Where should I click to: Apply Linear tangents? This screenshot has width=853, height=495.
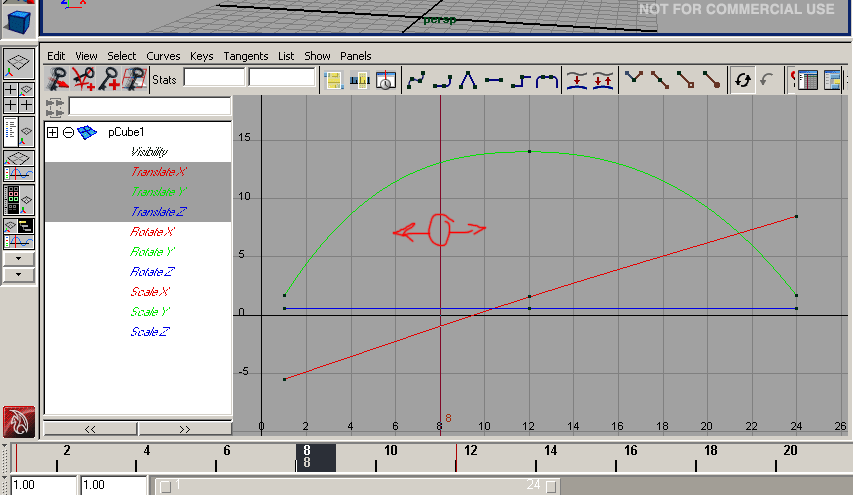point(468,81)
